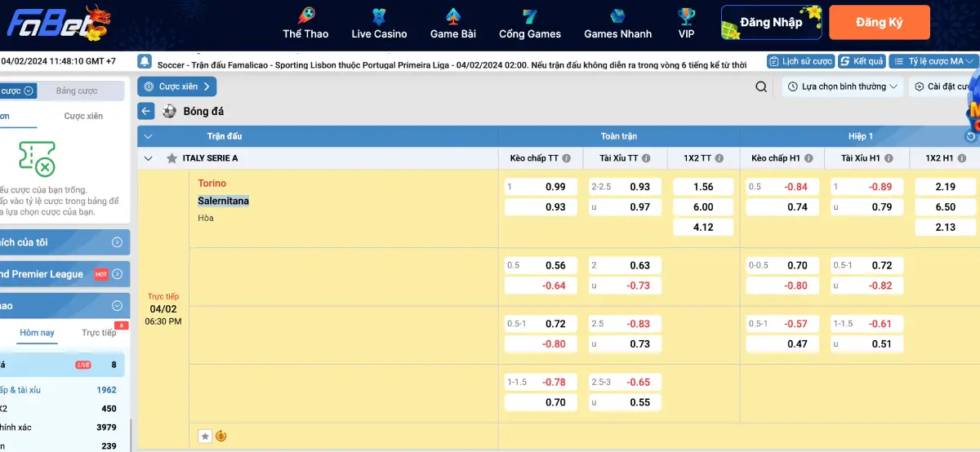Click the back arrow beside Bóng đá

pyautogui.click(x=146, y=112)
